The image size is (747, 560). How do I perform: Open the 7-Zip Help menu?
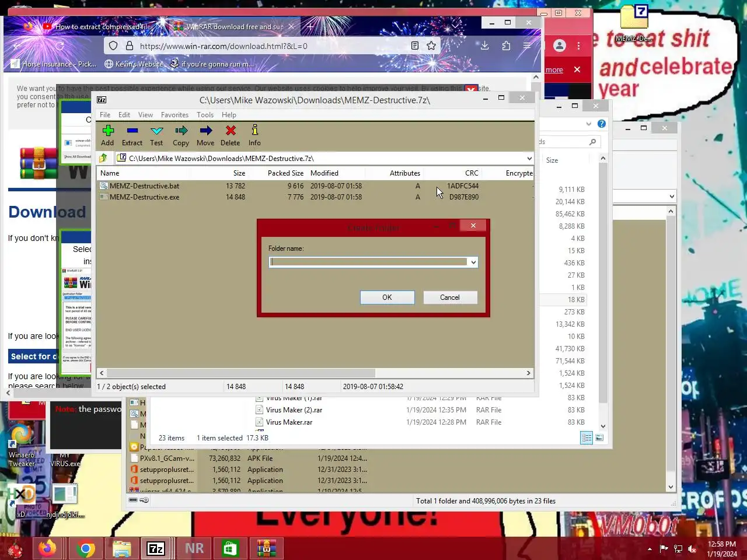(229, 115)
